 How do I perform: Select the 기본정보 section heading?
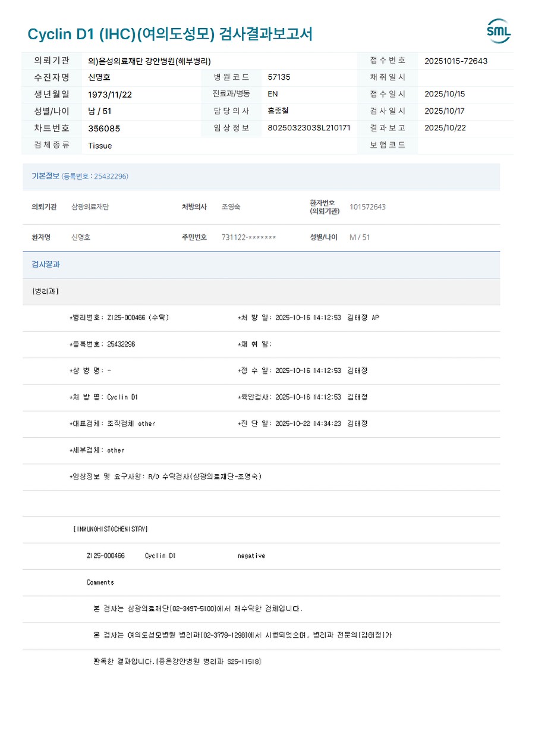45,176
